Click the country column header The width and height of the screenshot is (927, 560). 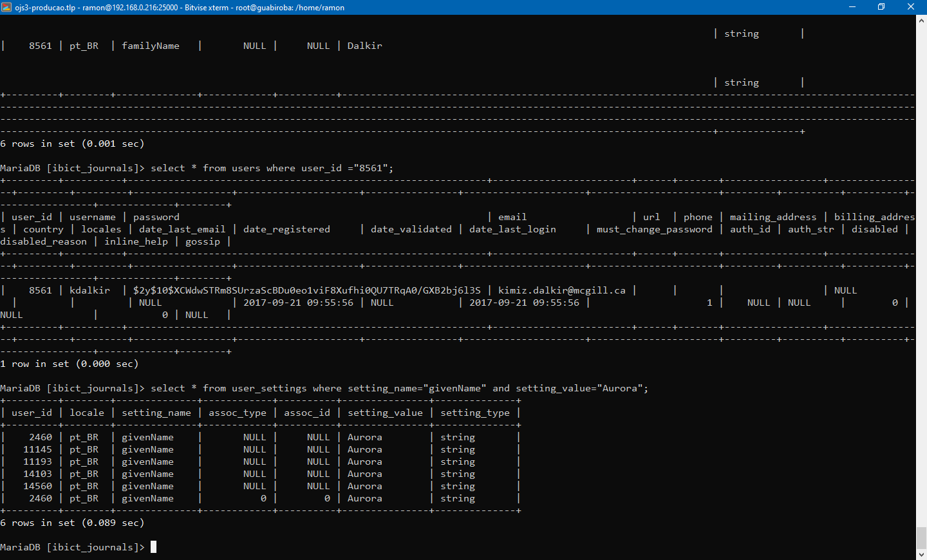(43, 229)
